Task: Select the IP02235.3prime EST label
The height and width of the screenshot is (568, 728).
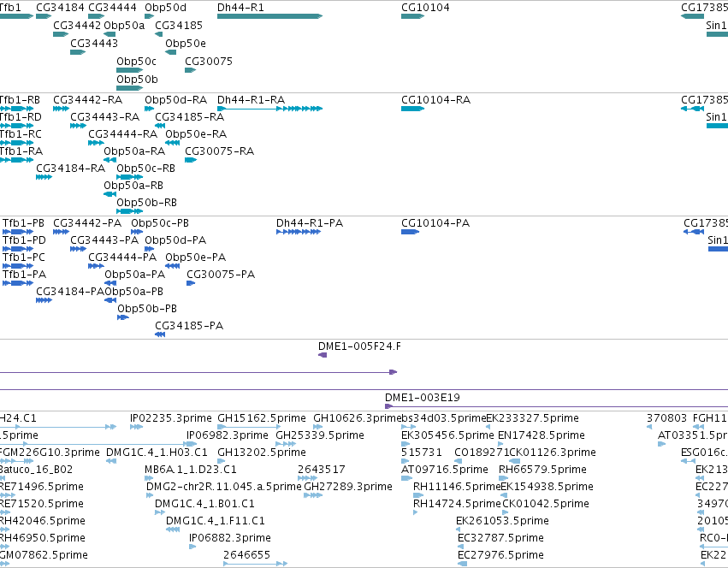Action: (x=171, y=419)
